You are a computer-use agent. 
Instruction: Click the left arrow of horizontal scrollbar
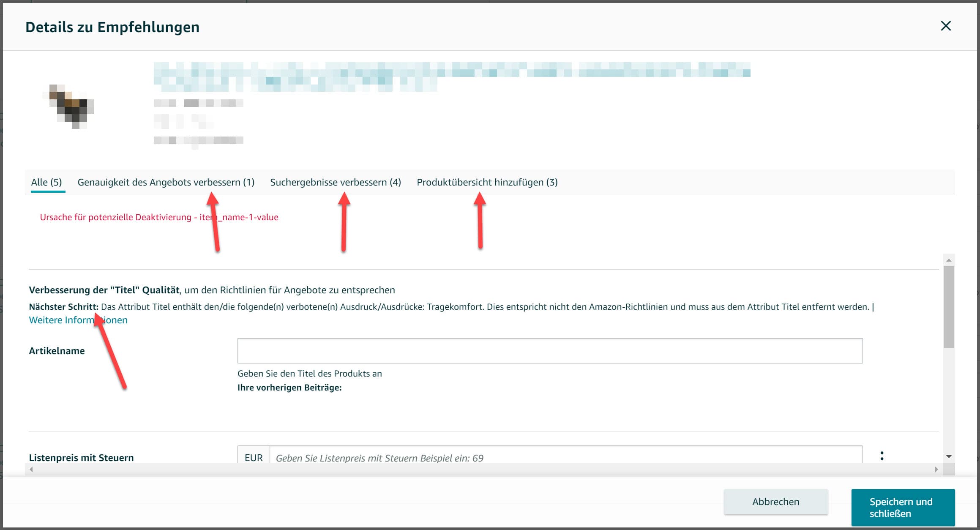31,469
